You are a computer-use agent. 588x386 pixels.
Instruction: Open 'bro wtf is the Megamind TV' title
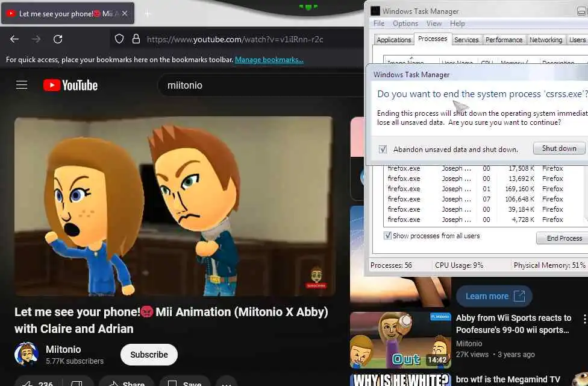point(508,379)
